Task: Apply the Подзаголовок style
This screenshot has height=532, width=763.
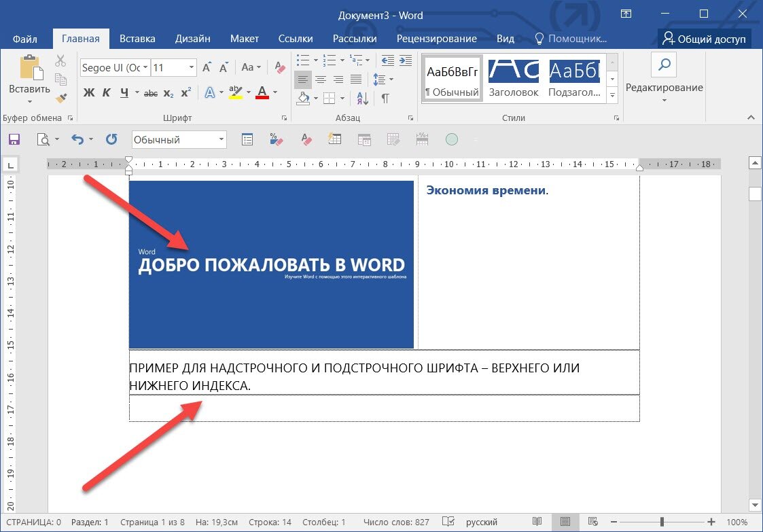Action: [x=574, y=78]
